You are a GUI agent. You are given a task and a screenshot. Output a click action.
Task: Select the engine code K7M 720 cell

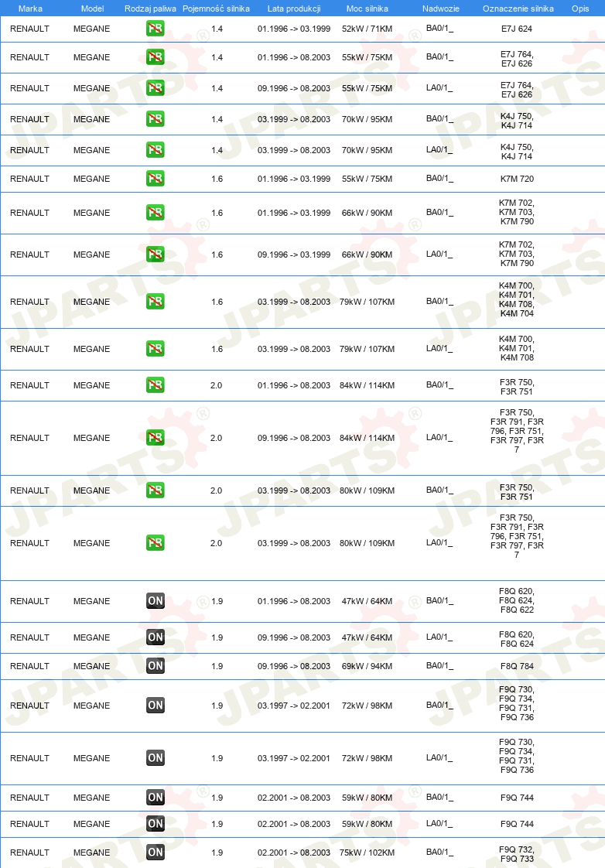tap(517, 179)
